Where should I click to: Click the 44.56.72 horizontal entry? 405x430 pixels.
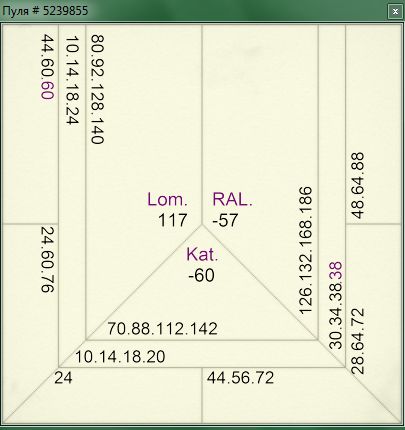click(240, 378)
